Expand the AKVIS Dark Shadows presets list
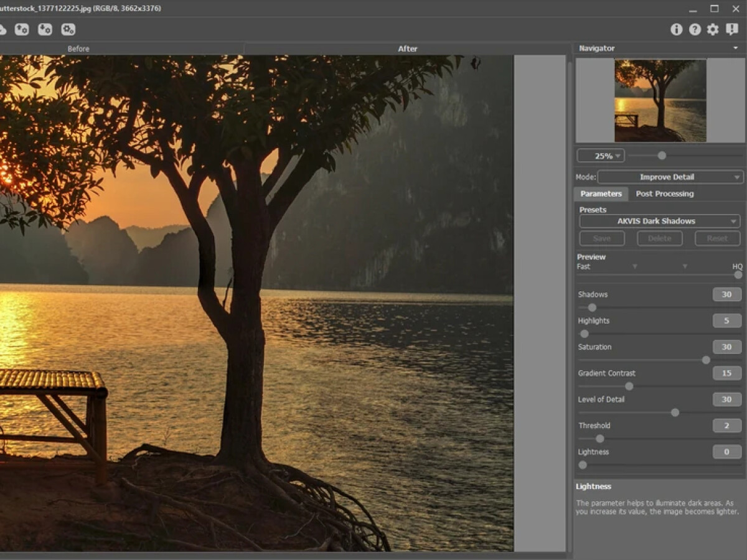Viewport: 747px width, 560px height. click(659, 221)
